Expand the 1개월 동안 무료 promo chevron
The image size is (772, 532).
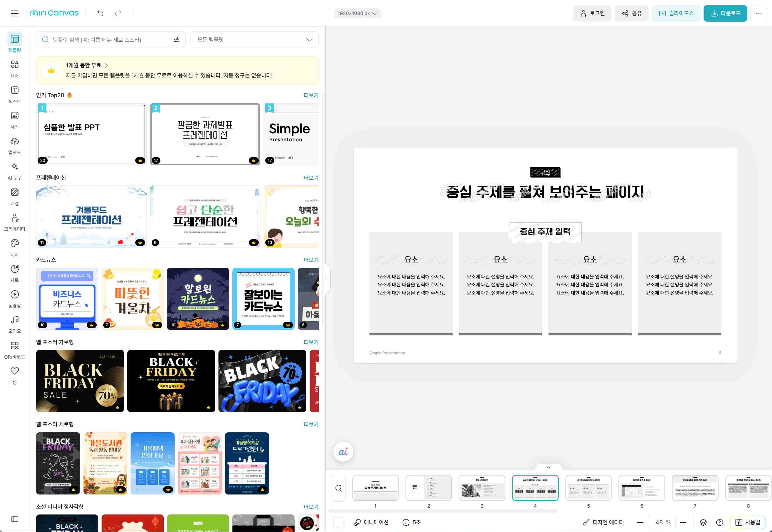(x=106, y=65)
